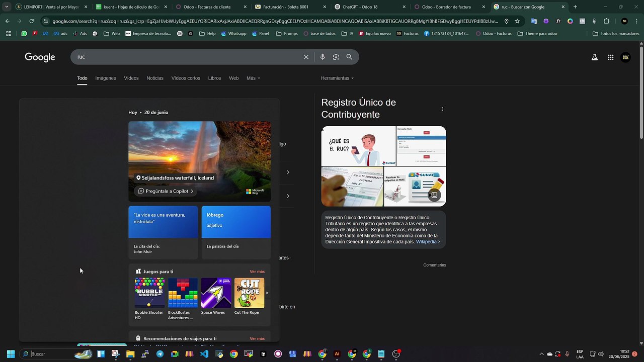Screen dimensions: 644x362
Task: Go to Google home via logo
Action: (40, 57)
